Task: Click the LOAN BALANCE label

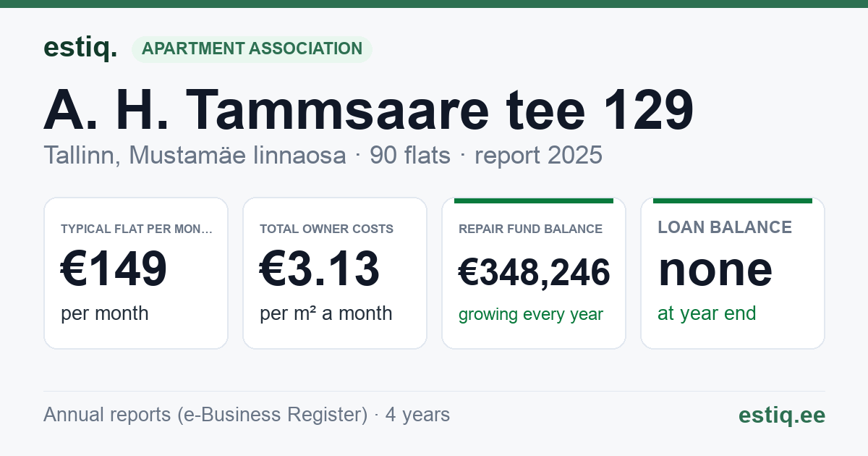Action: click(725, 227)
